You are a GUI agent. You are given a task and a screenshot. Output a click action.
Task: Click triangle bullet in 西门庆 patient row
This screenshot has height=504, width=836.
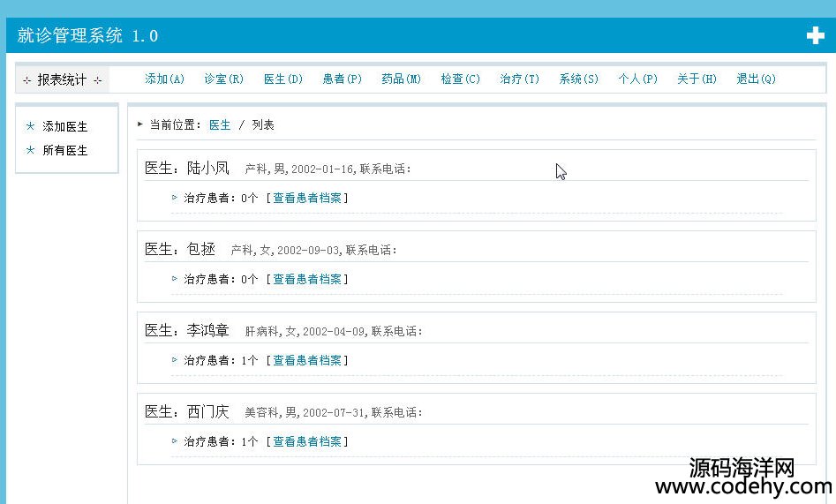pos(174,441)
